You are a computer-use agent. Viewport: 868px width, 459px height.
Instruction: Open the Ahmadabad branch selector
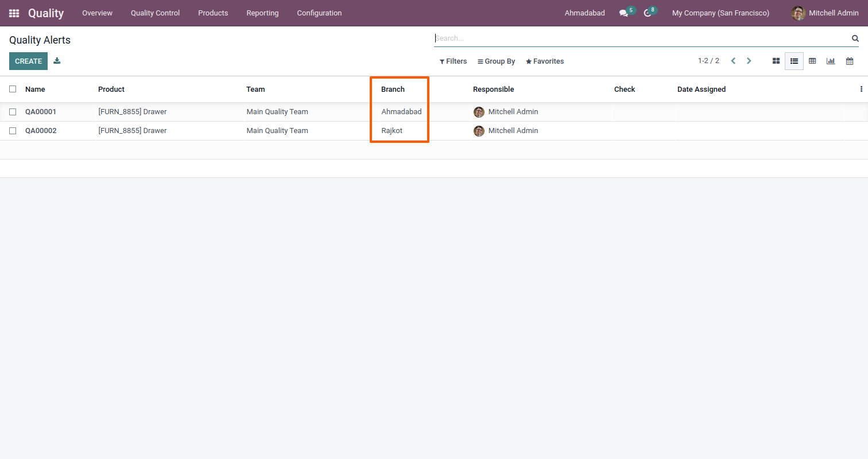pyautogui.click(x=584, y=13)
